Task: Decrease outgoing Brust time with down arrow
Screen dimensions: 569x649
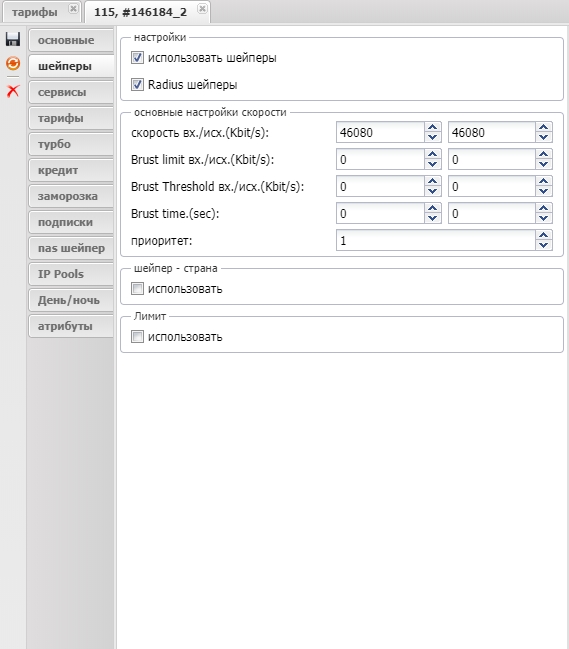Action: coord(543,219)
